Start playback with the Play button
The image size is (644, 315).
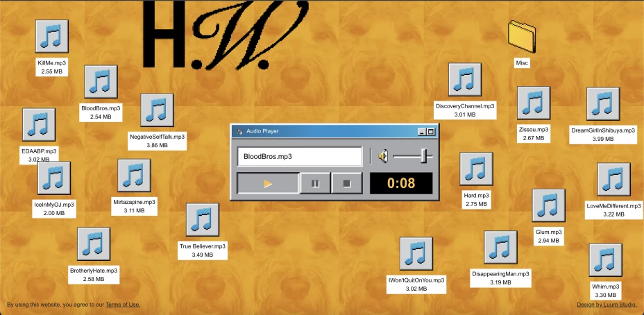(x=268, y=183)
